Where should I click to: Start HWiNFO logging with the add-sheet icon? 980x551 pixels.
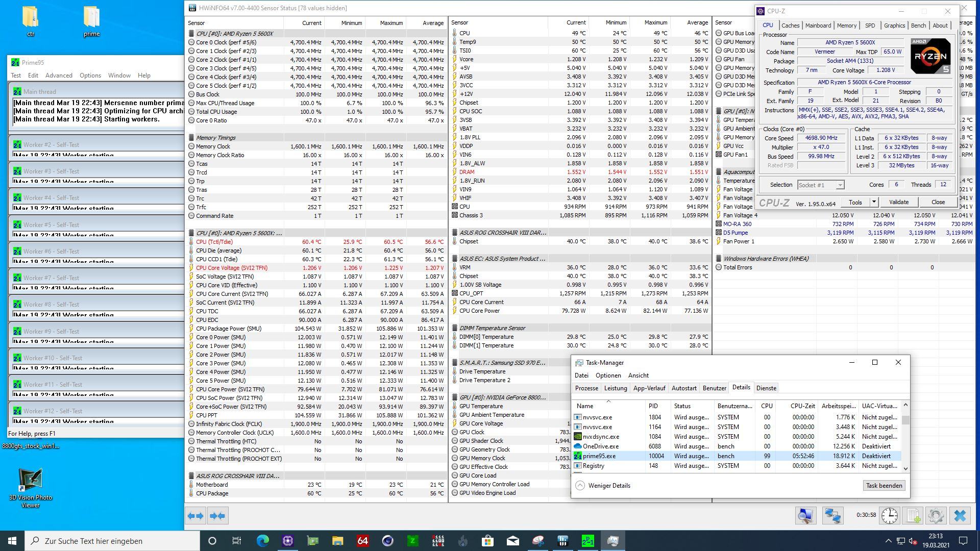(x=914, y=516)
